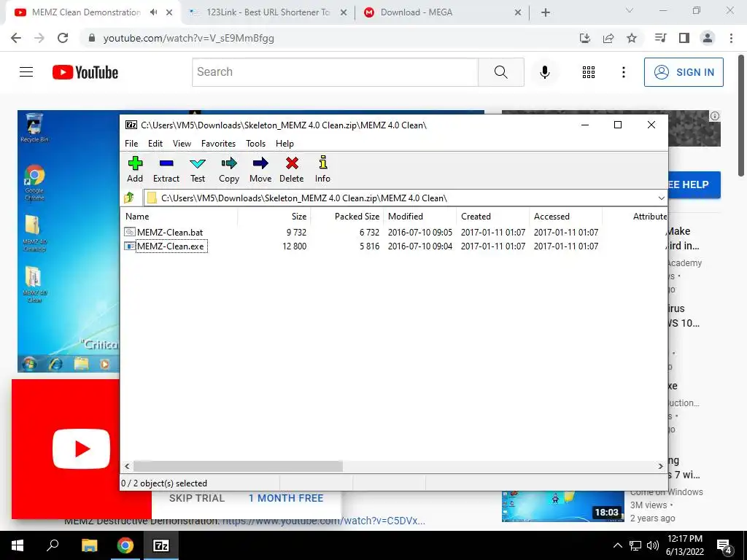The image size is (747, 560).
Task: Reload the YouTube page
Action: coord(63,38)
